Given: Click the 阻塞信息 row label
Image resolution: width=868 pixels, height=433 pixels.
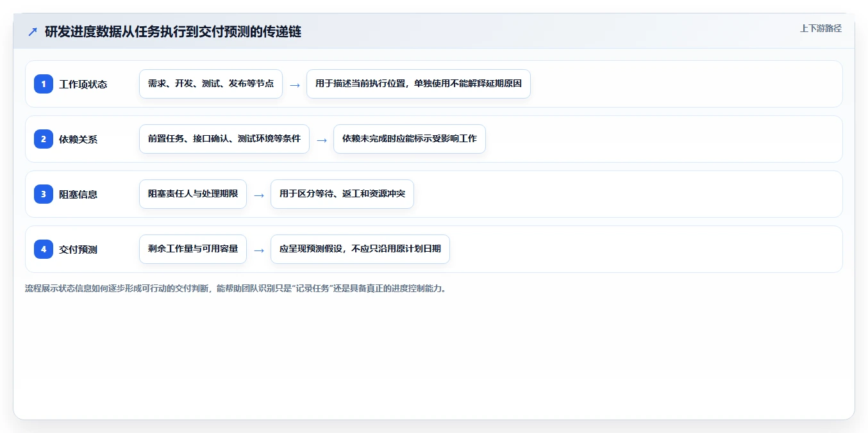Looking at the screenshot, I should point(78,195).
